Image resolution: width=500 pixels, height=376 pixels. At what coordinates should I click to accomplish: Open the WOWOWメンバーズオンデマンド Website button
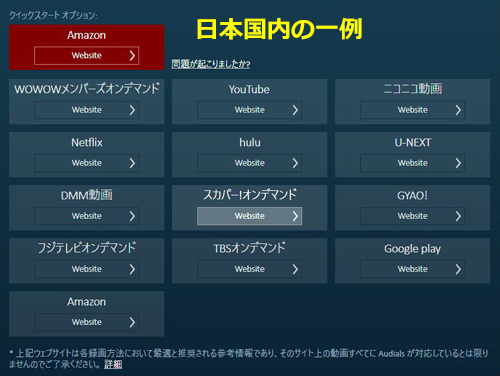pyautogui.click(x=86, y=110)
